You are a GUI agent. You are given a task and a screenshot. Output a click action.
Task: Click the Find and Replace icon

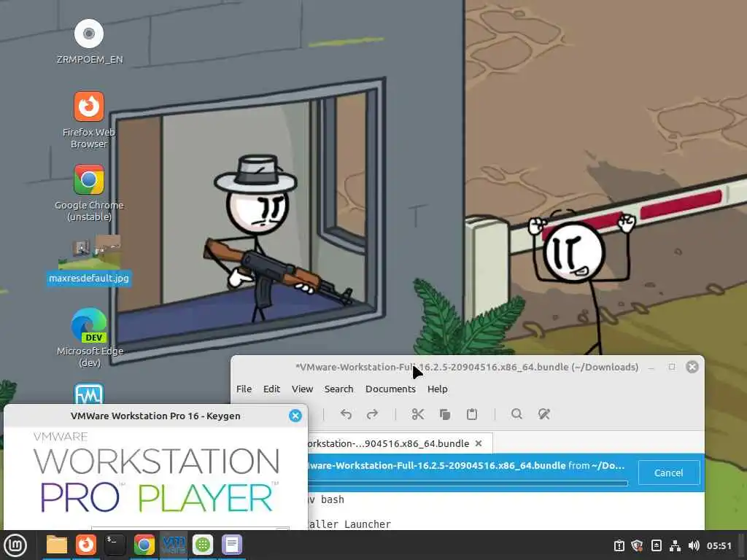(544, 414)
